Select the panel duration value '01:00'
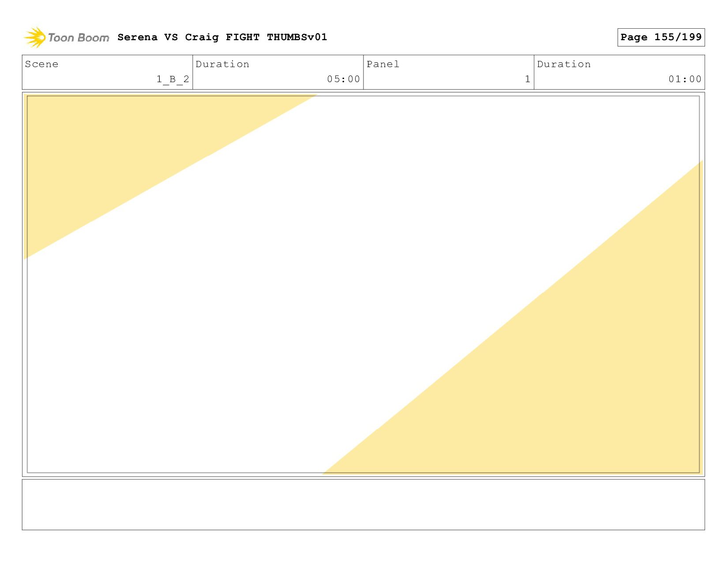This screenshot has width=728, height=563. click(x=685, y=79)
